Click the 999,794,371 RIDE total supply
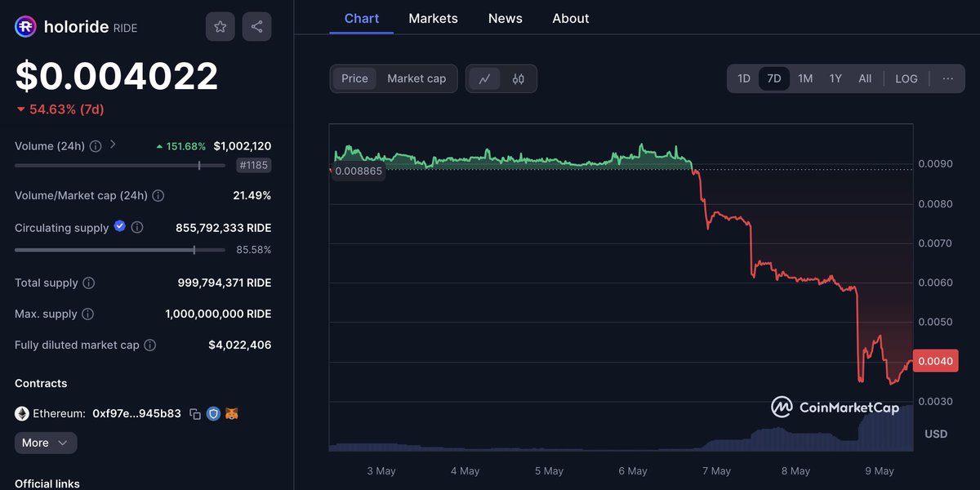Screen dimensions: 980x490 (225, 283)
